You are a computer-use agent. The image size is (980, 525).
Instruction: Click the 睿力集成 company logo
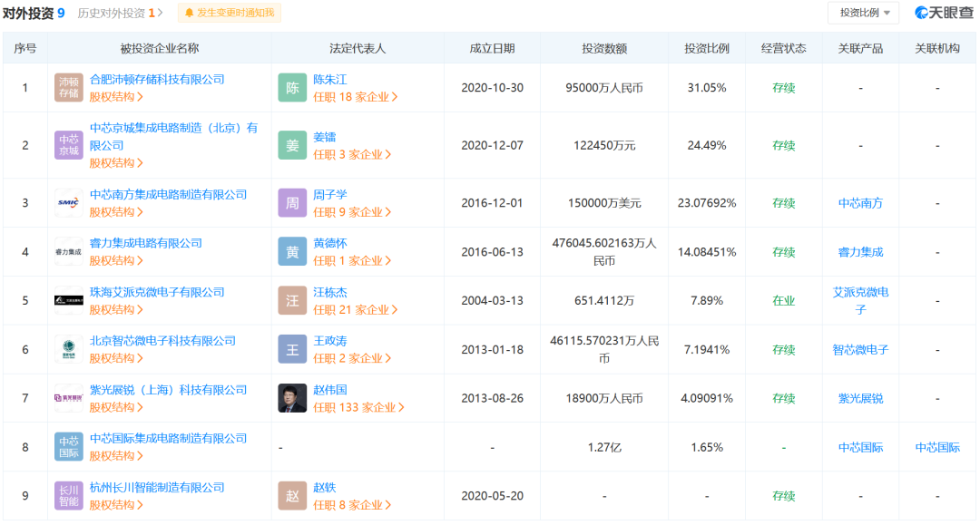(x=69, y=252)
